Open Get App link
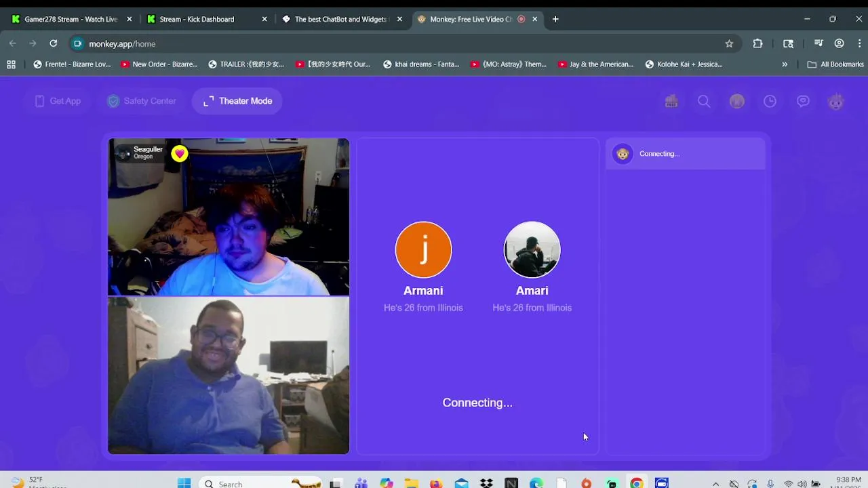This screenshot has height=488, width=868. (x=58, y=101)
